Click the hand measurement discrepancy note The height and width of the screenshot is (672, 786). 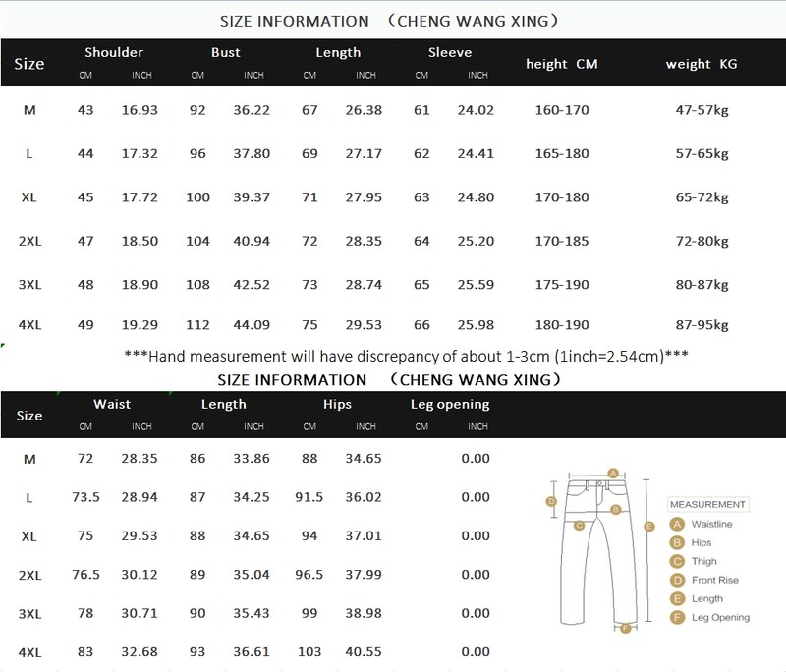point(393,354)
